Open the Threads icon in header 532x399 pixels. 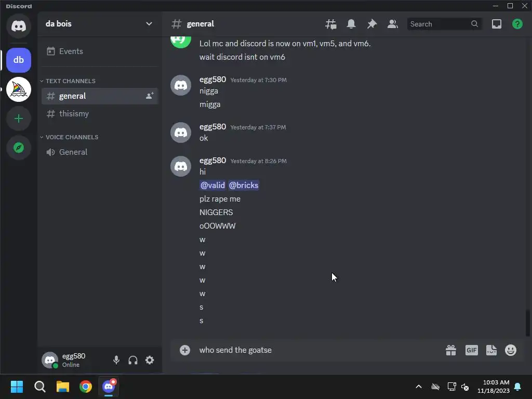click(331, 24)
